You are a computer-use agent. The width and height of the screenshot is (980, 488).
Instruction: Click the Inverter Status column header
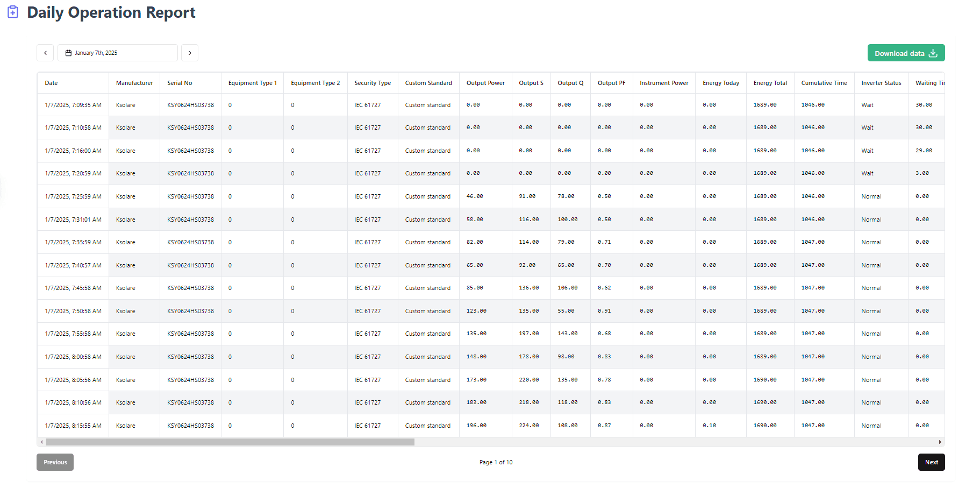click(881, 83)
